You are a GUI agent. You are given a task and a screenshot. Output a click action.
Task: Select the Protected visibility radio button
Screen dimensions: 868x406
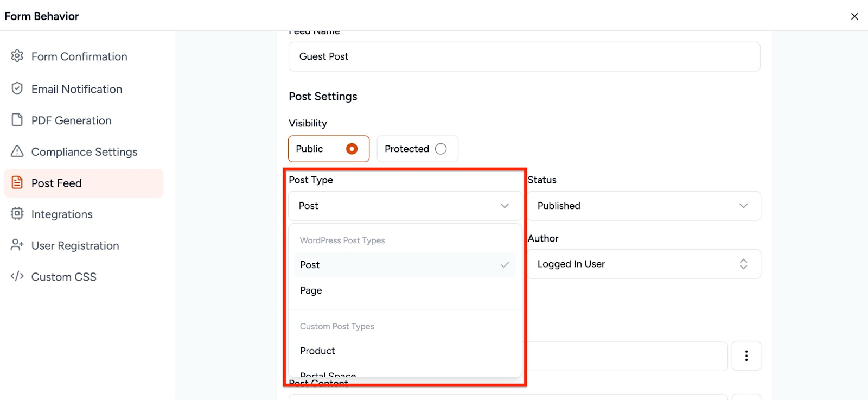441,149
